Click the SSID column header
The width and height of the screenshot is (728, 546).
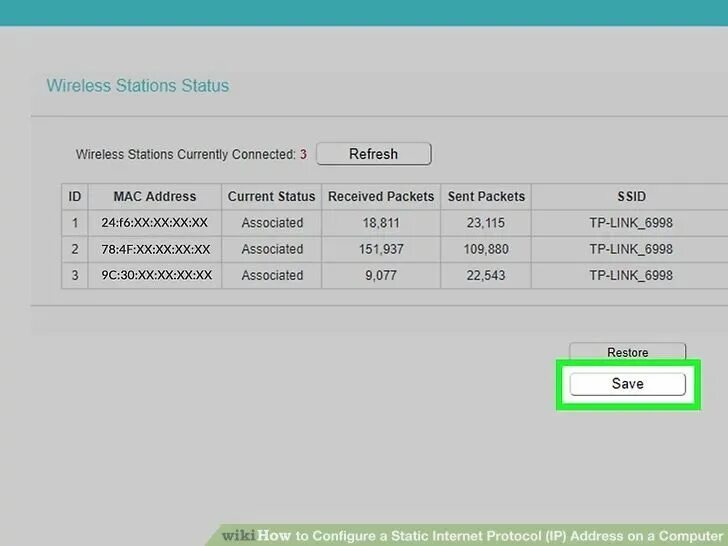631,196
